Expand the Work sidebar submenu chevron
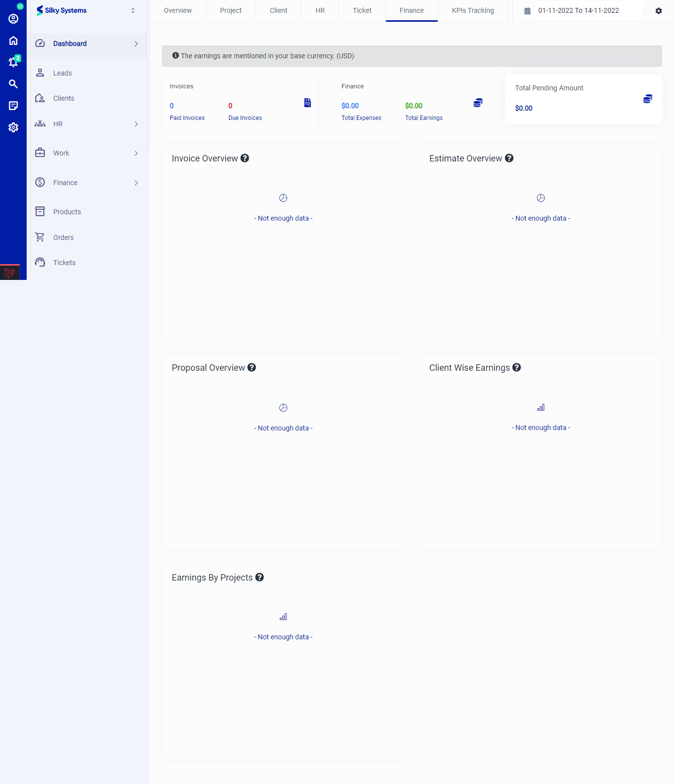Screen dimensions: 674x784 (x=136, y=154)
